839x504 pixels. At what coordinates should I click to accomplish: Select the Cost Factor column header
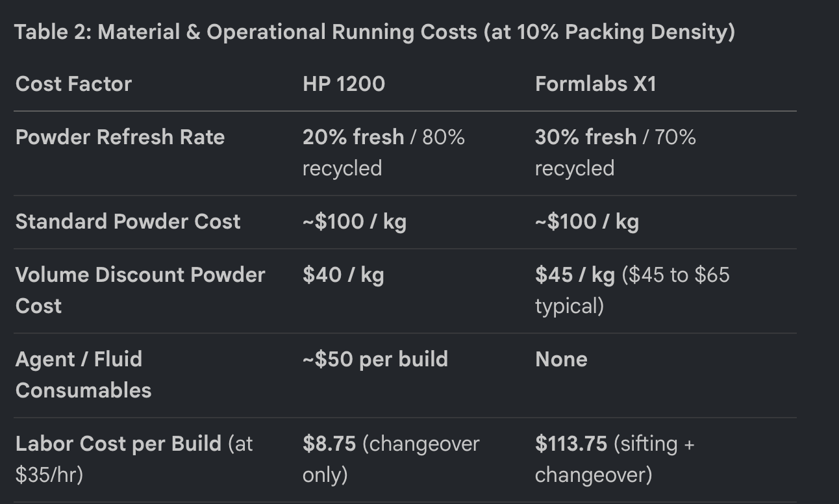pos(73,84)
